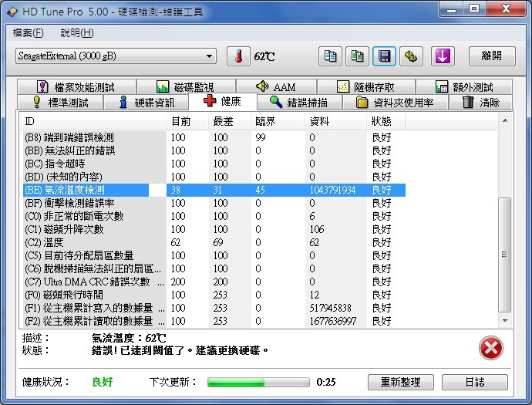Screen dimensions: 532x405
Task: Click the 氣流溫度：62℃ description text
Action: [x=129, y=338]
